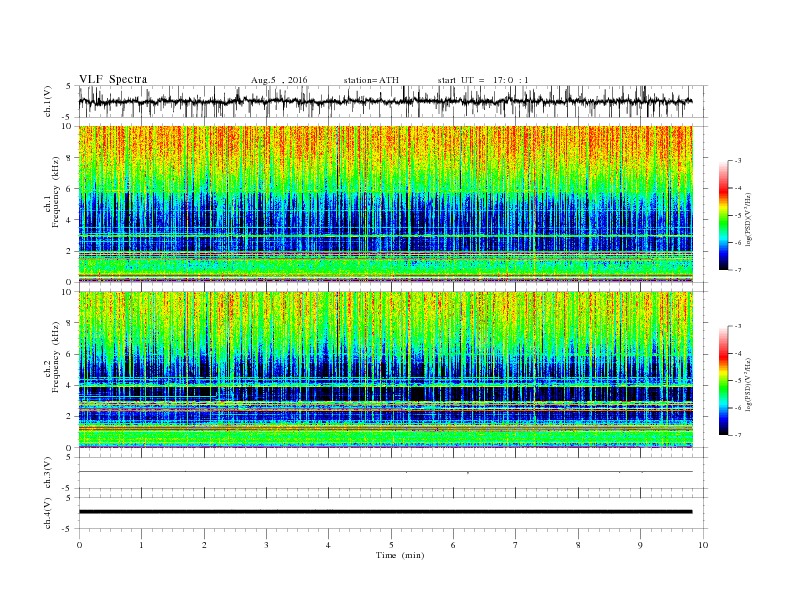Image resolution: width=792 pixels, height=612 pixels.
Task: Click time axis tick label "7"
Action: point(516,545)
